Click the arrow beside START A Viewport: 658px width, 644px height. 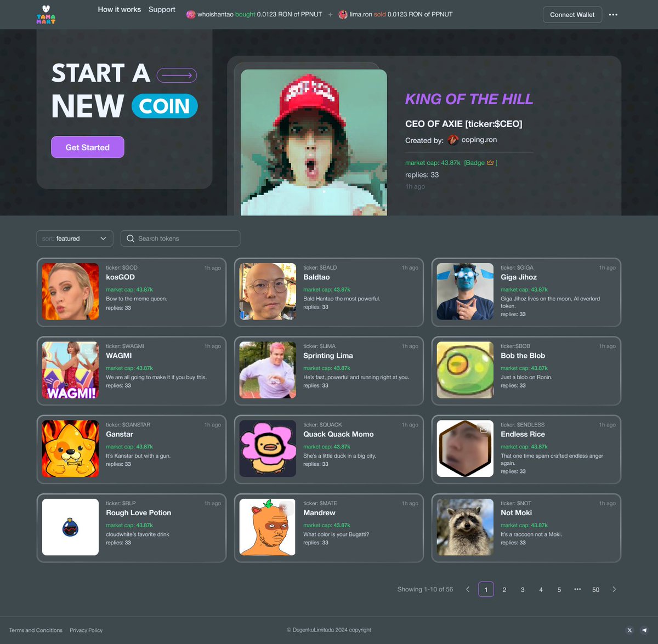pyautogui.click(x=177, y=75)
